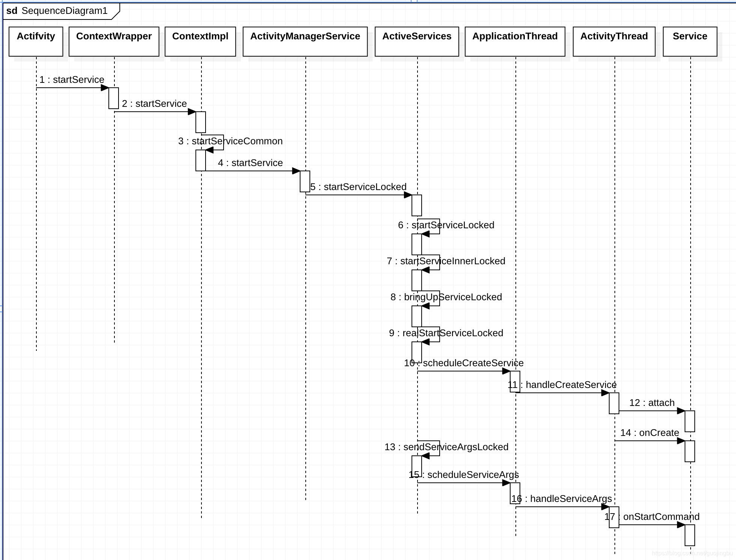The image size is (736, 560).
Task: Click message label '3 : startServiceCommon'
Action: click(230, 141)
